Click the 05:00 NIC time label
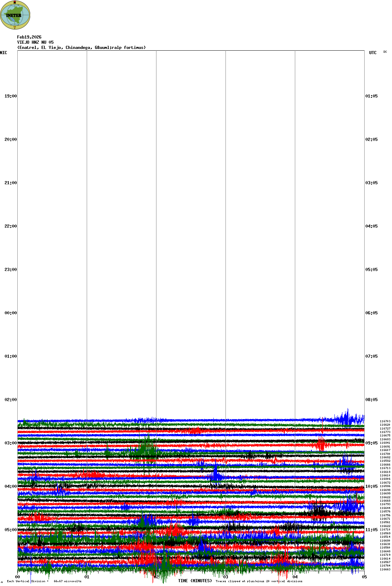This screenshot has width=392, height=586. (10, 530)
